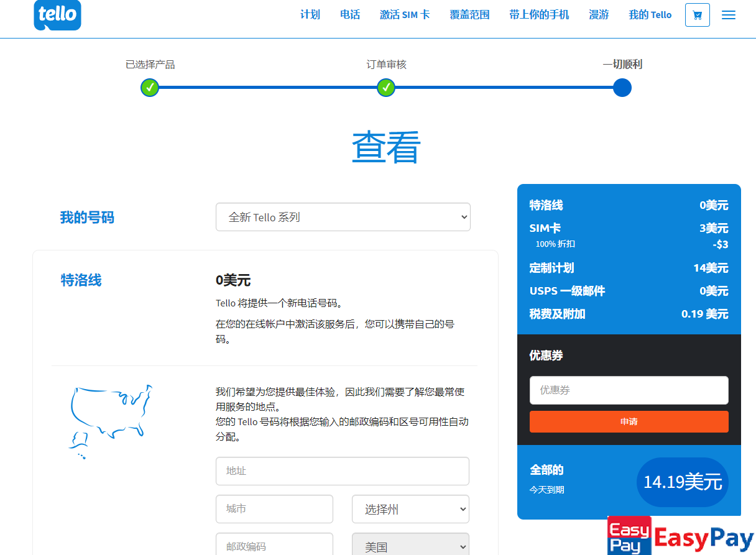
Task: Go to 激活 SIM 卡 page
Action: 405,15
